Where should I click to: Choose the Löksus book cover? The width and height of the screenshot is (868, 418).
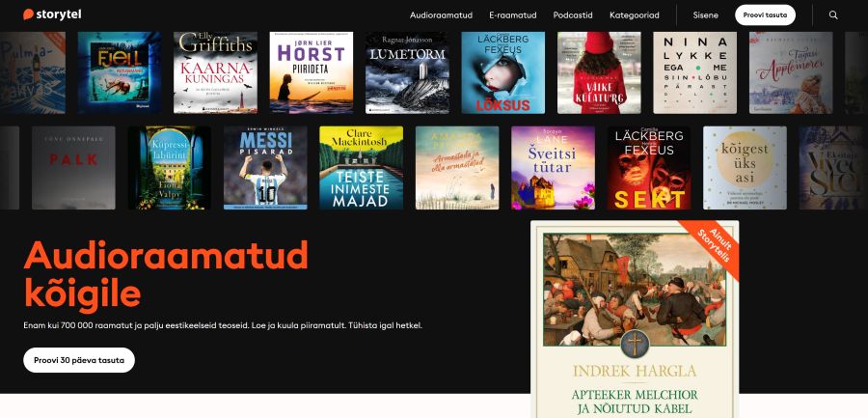502,72
